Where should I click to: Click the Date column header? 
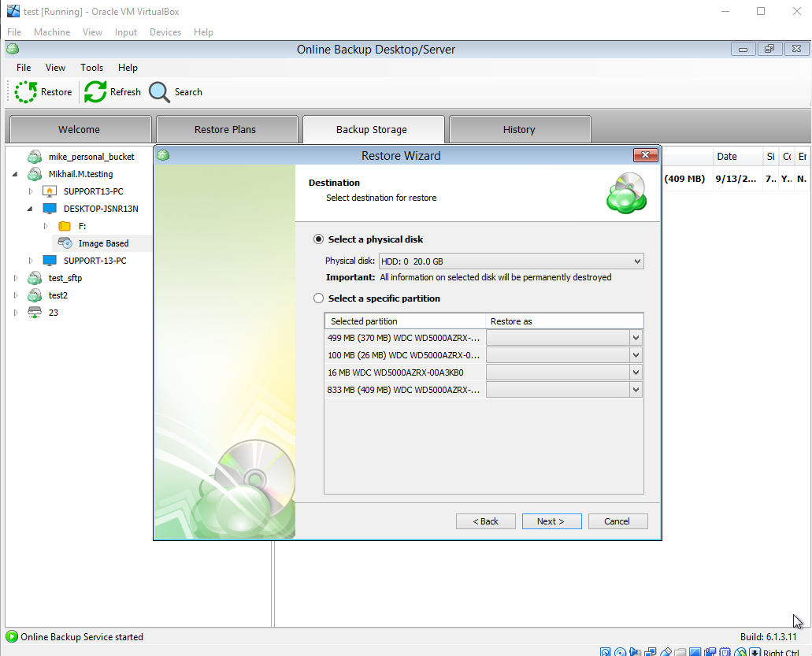(737, 157)
